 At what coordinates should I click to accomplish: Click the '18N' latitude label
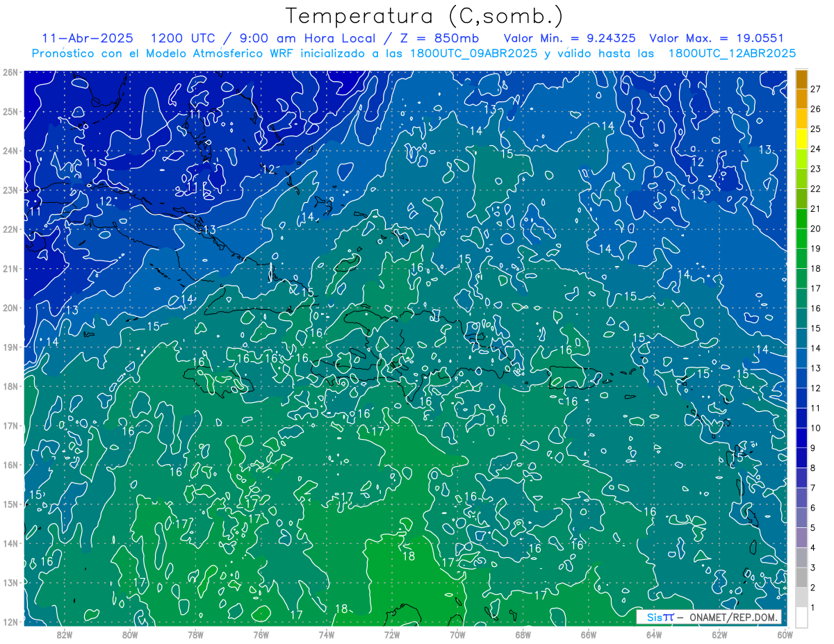point(10,386)
